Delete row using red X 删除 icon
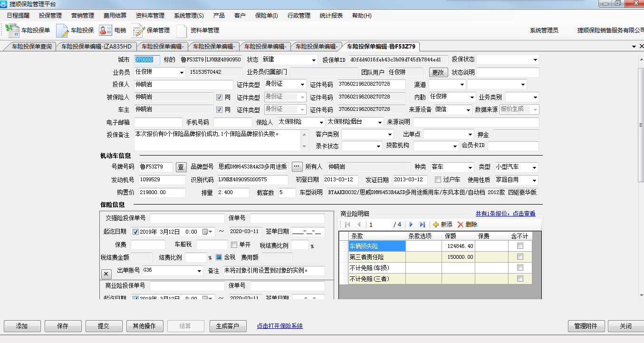 460,225
